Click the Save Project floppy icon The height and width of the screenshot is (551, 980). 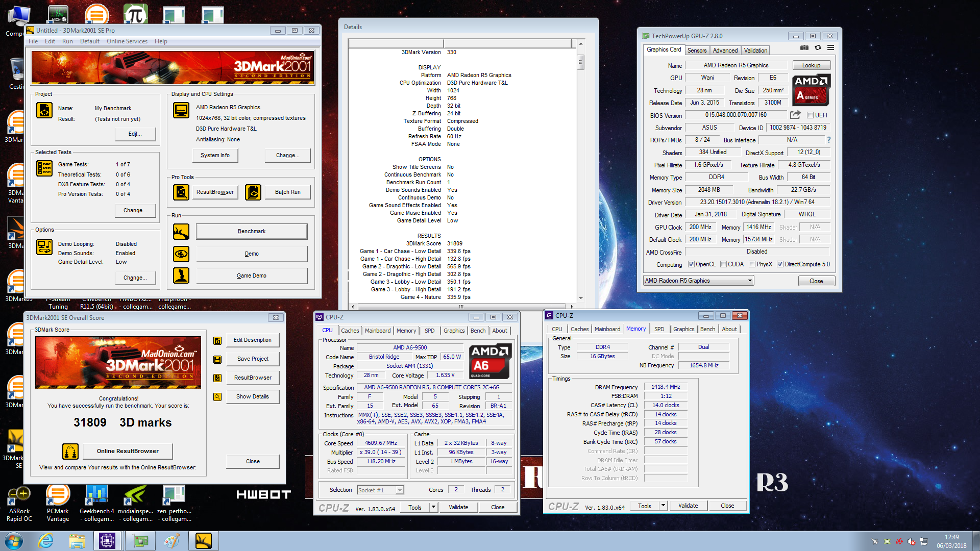[x=217, y=360]
